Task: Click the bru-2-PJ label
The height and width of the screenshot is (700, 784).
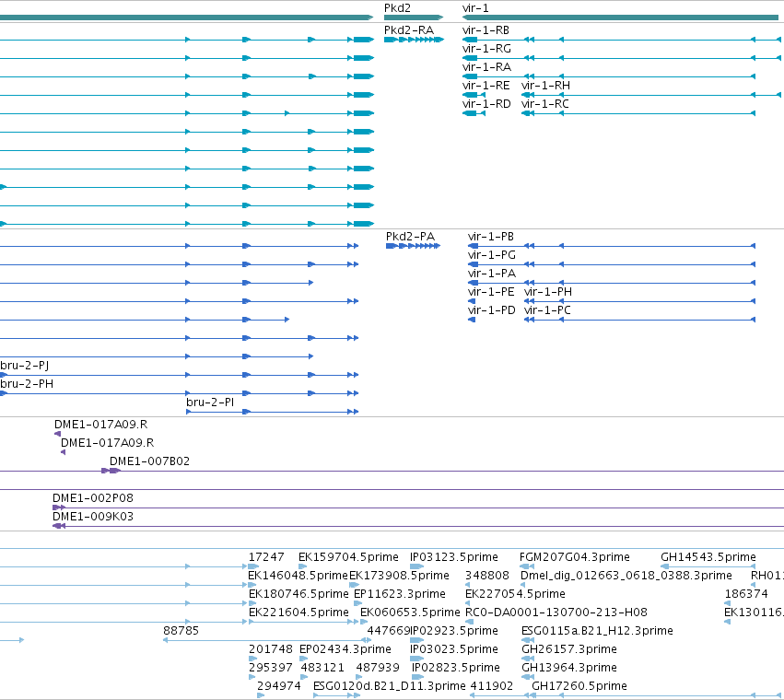Action: click(25, 366)
